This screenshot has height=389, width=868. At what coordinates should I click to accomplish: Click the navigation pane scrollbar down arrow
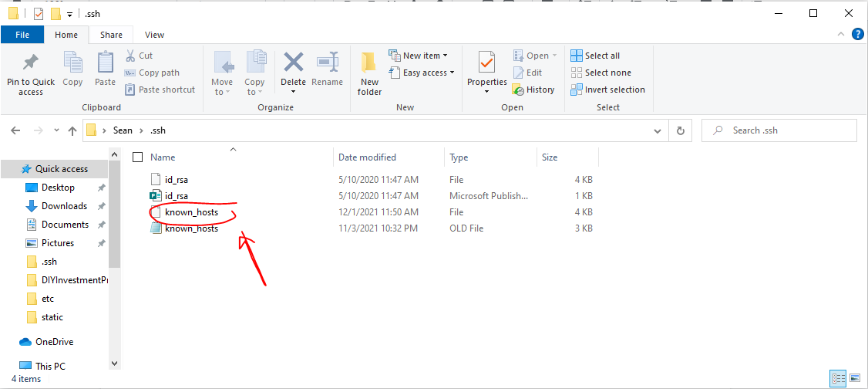115,364
